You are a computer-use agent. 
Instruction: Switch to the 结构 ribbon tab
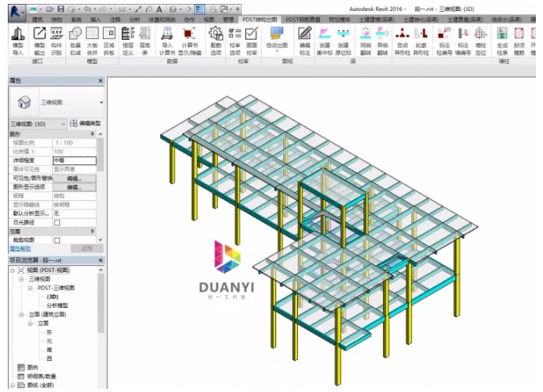(56, 19)
